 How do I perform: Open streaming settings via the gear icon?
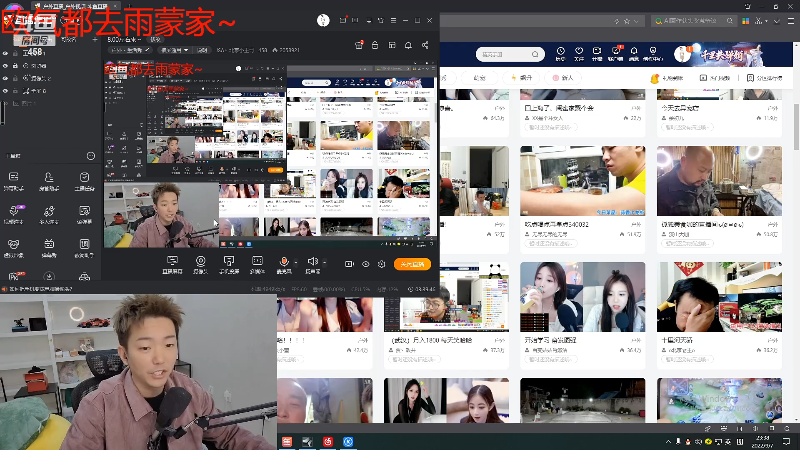tap(382, 264)
